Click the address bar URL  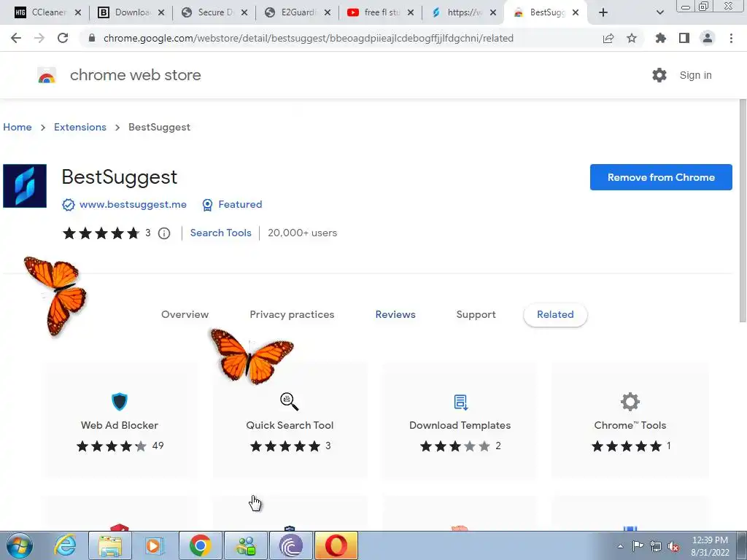click(309, 38)
